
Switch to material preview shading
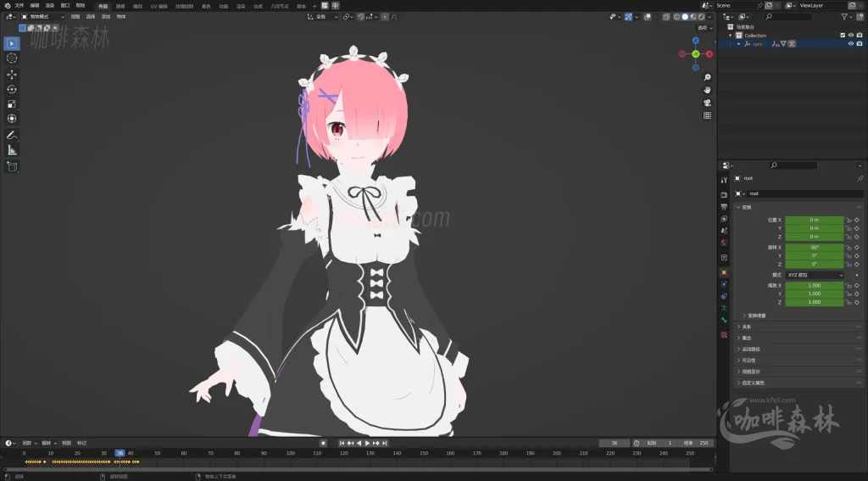(x=693, y=17)
